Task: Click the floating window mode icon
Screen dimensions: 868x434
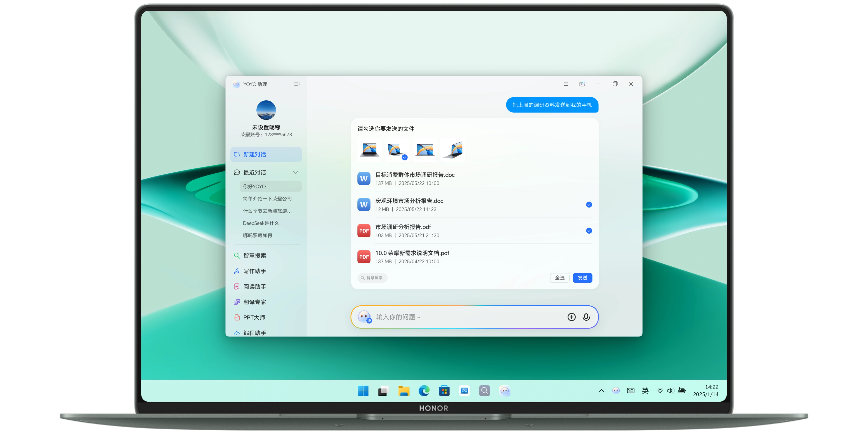Action: coord(582,84)
